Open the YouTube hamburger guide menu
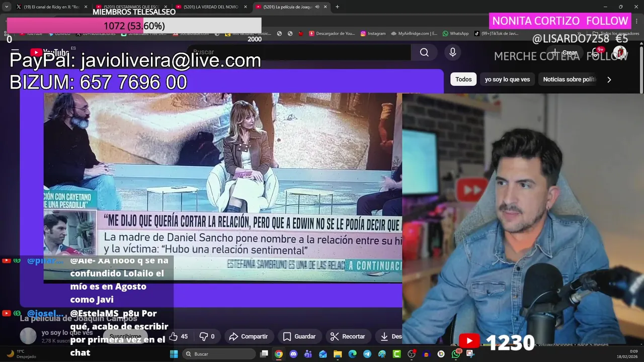Screen dimensions: 644x362 (x=15, y=52)
